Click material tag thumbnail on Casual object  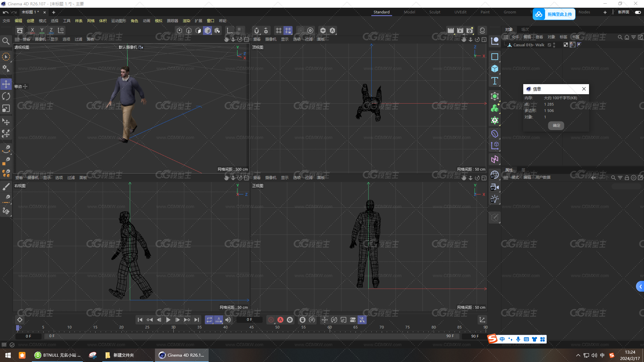[573, 45]
